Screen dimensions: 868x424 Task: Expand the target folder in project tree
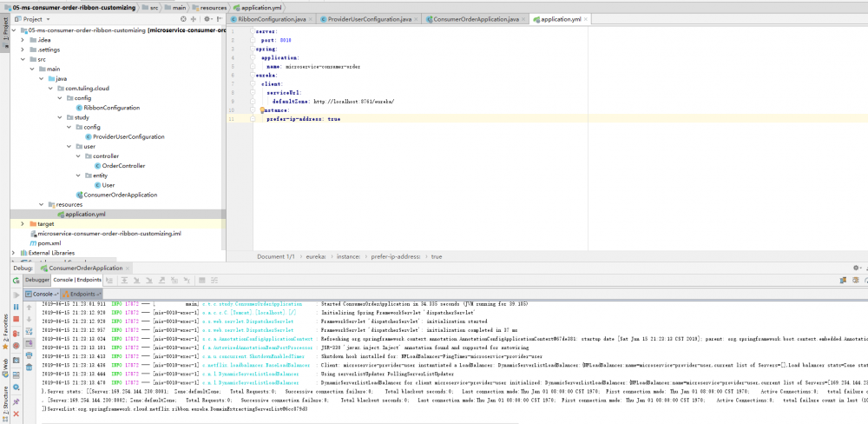(22, 223)
